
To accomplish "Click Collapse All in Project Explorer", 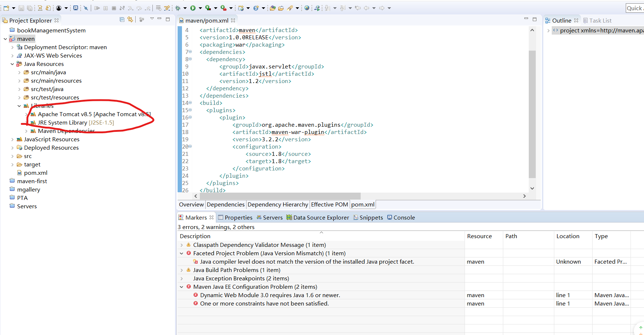I will [122, 19].
